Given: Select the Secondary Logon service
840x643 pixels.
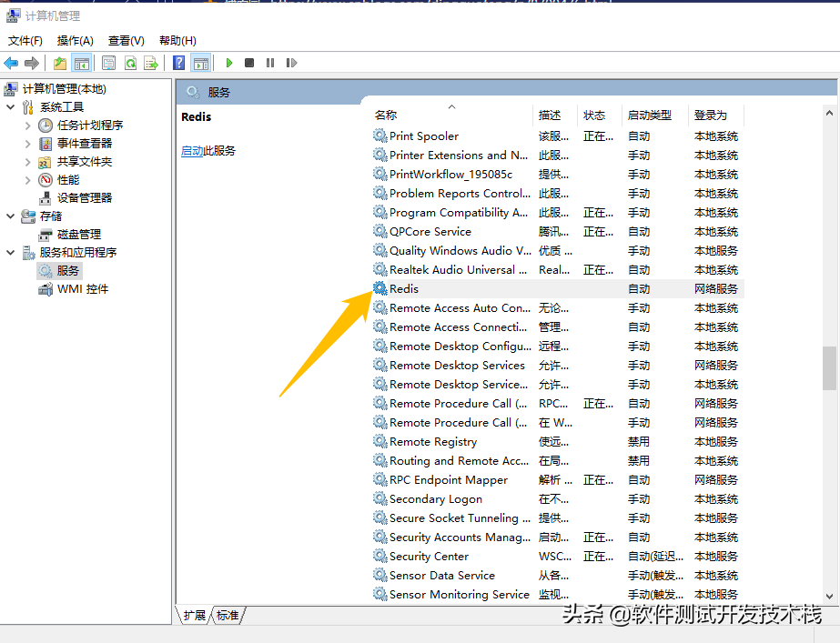Looking at the screenshot, I should 557,499.
